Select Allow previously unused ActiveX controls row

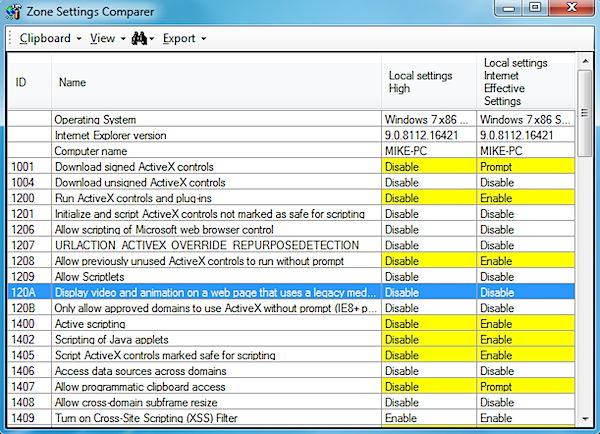[291, 261]
